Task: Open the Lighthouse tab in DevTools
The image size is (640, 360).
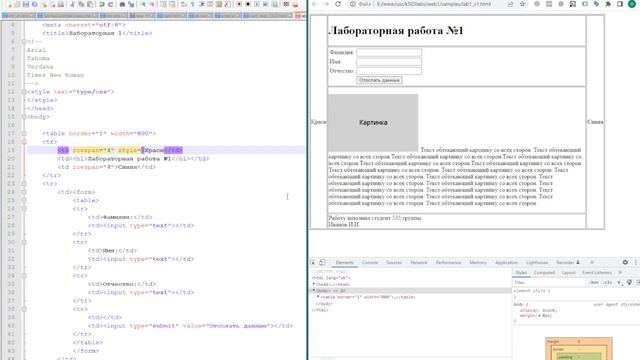Action: coord(537,262)
